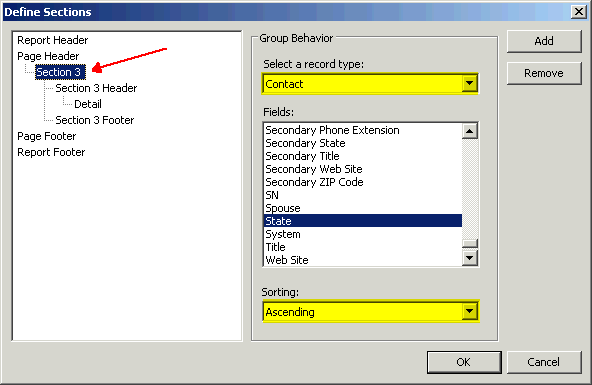The image size is (592, 385).
Task: Choose Secondary ZIP Code field
Action: click(x=362, y=182)
